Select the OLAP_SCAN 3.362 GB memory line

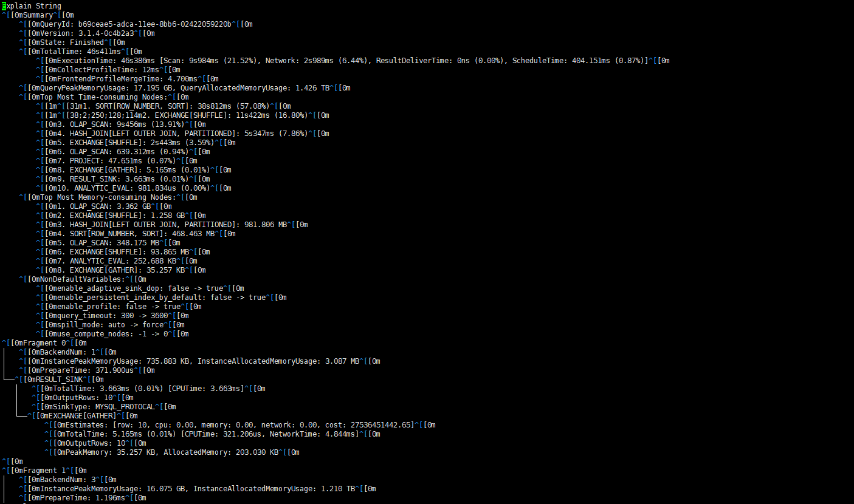click(x=103, y=206)
